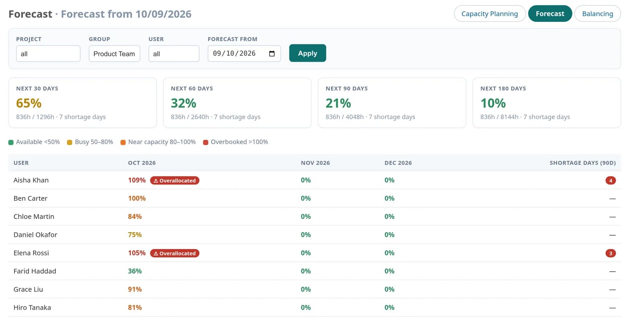The width and height of the screenshot is (644, 326).
Task: Open the User filter dropdown
Action: pos(174,54)
